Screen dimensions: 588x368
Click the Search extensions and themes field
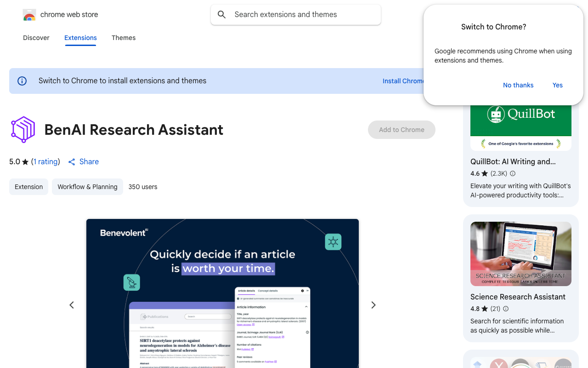296,15
